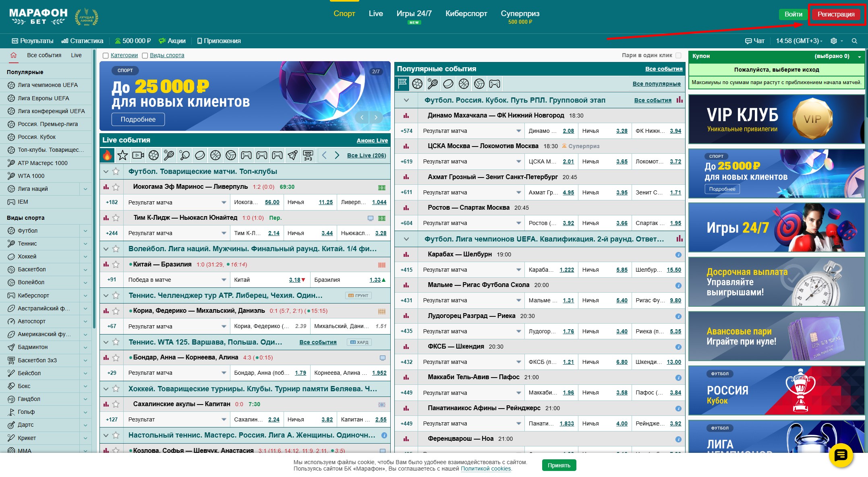Toggle Пари в один клик checkbox
Image resolution: width=868 pixels, height=477 pixels.
coord(678,55)
